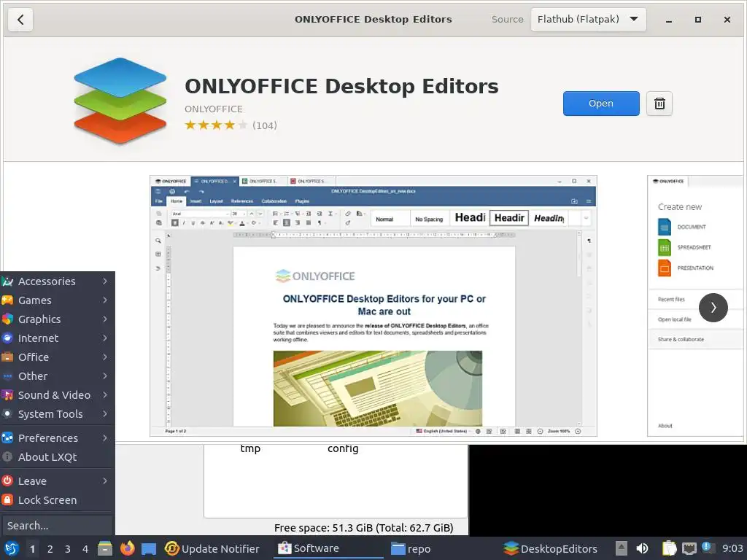Expand the Other menu category

click(57, 376)
